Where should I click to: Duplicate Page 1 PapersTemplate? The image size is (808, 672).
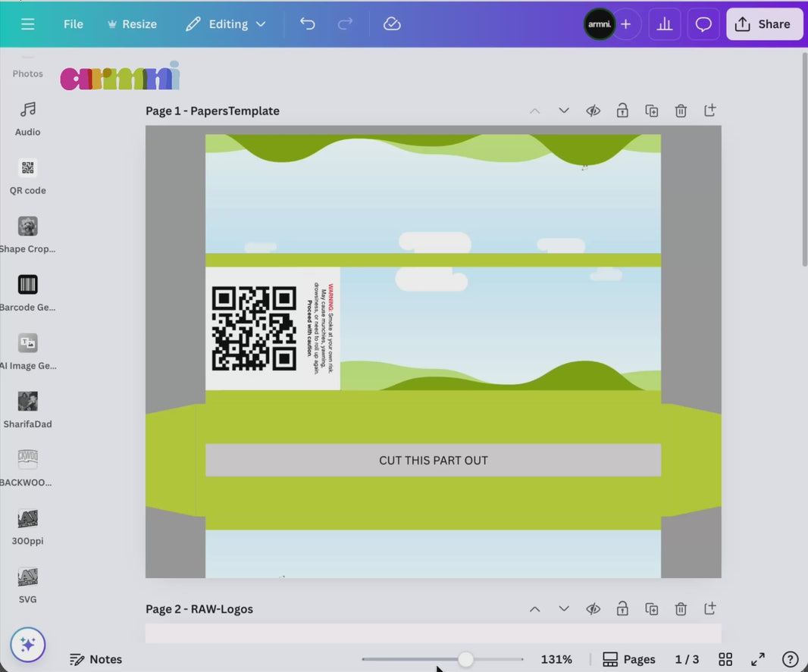(652, 111)
